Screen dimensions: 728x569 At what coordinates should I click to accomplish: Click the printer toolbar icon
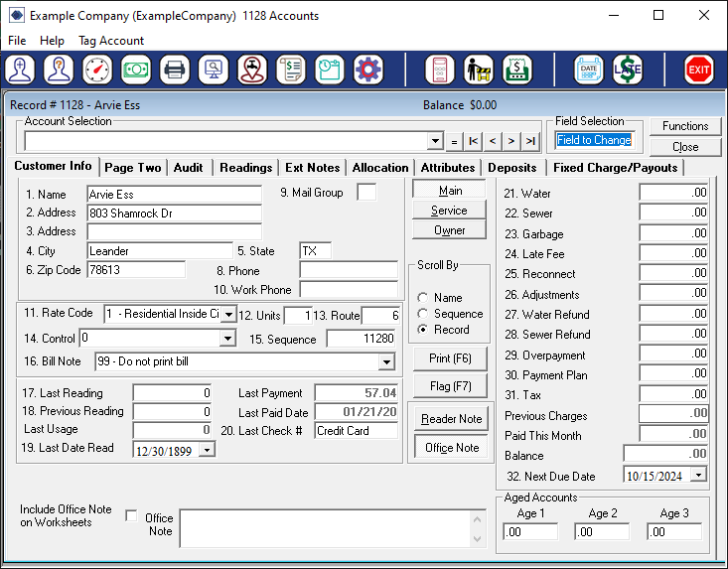click(x=175, y=71)
